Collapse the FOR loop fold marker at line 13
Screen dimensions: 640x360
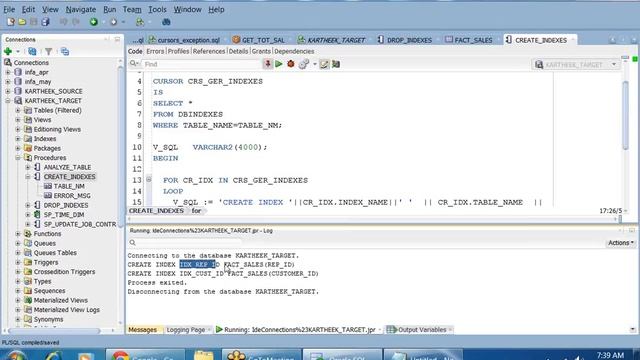coord(149,179)
